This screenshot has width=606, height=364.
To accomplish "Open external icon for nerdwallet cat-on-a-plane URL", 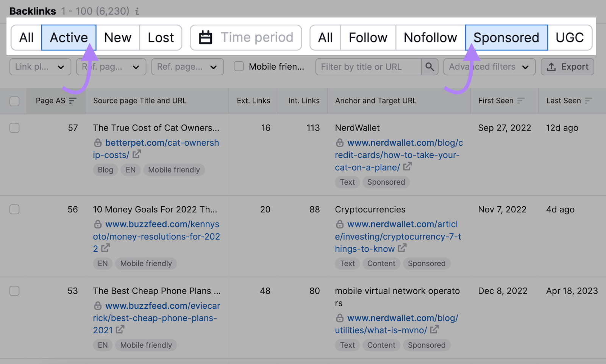I will point(408,166).
